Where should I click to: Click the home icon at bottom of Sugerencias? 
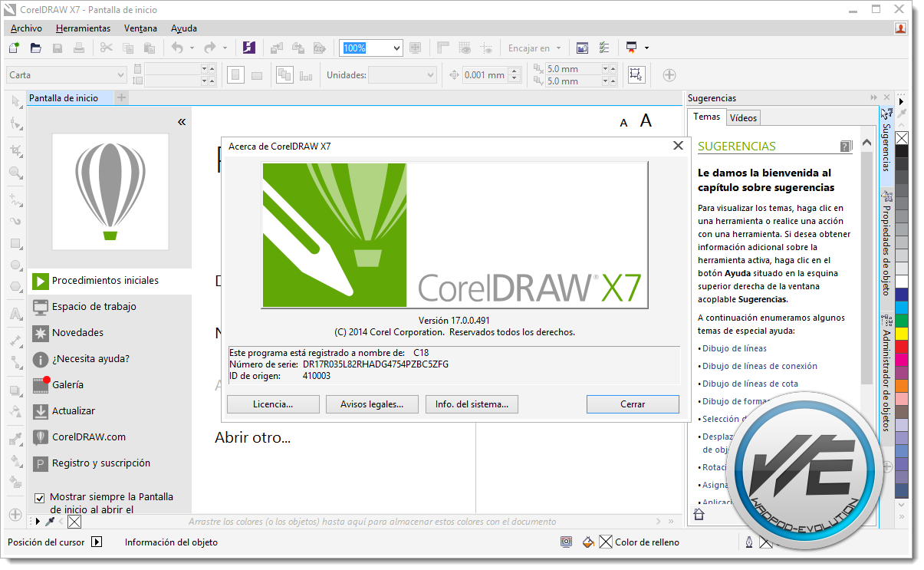click(699, 515)
